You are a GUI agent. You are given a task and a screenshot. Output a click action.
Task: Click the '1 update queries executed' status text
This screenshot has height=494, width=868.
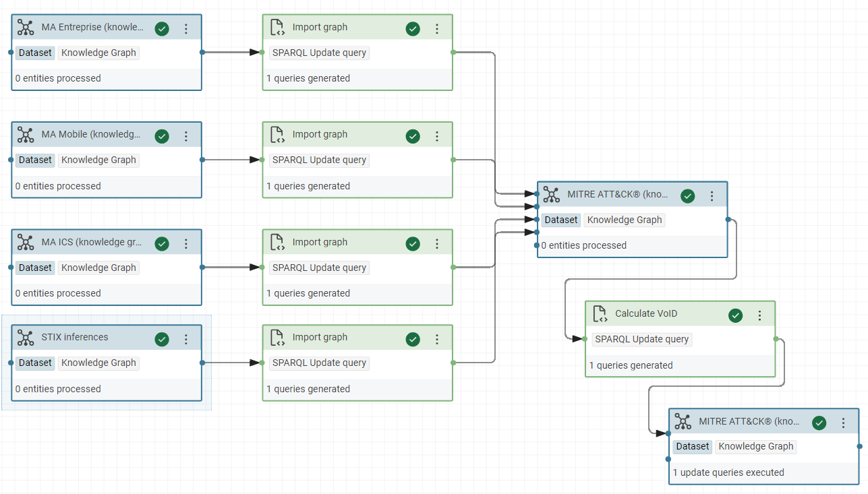pyautogui.click(x=728, y=472)
